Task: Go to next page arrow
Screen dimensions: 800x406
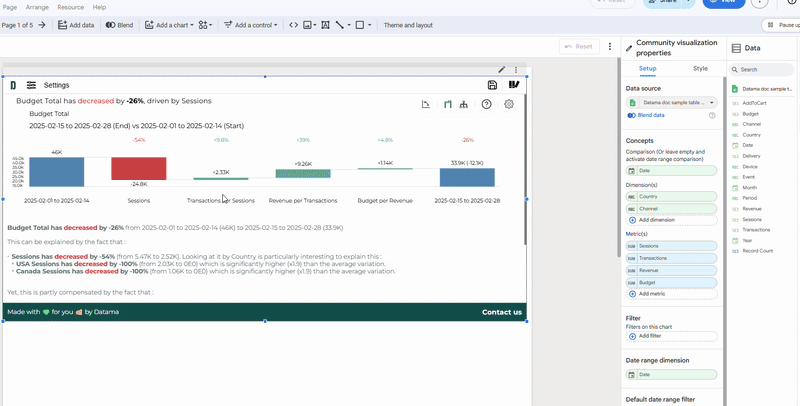Action: 42,25
